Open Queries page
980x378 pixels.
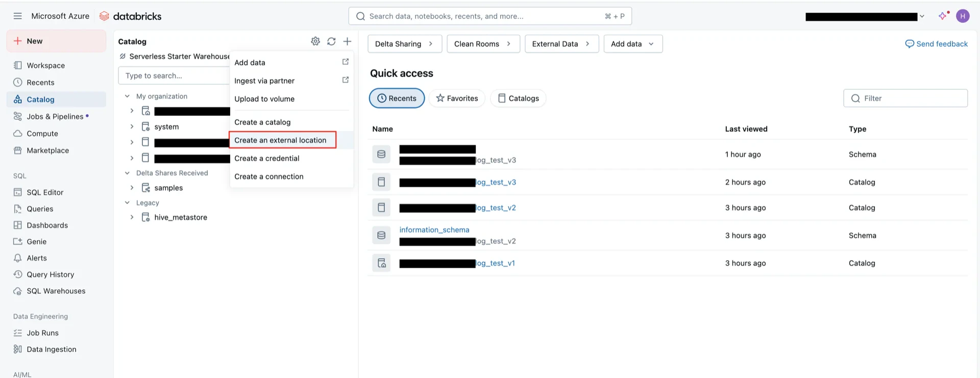56,209
